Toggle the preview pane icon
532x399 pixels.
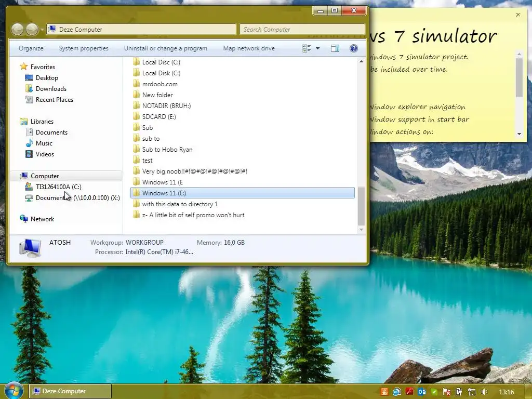pos(335,48)
